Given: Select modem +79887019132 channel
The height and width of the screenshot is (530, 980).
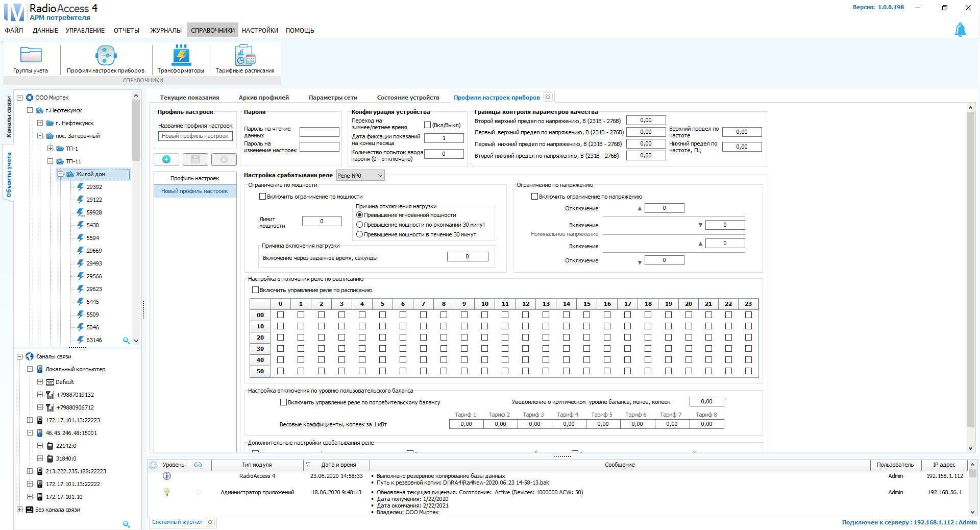Looking at the screenshot, I should (75, 395).
